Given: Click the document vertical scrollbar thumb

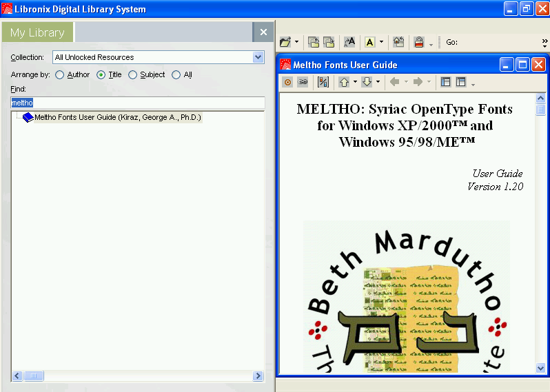Looking at the screenshot, I should 540,110.
